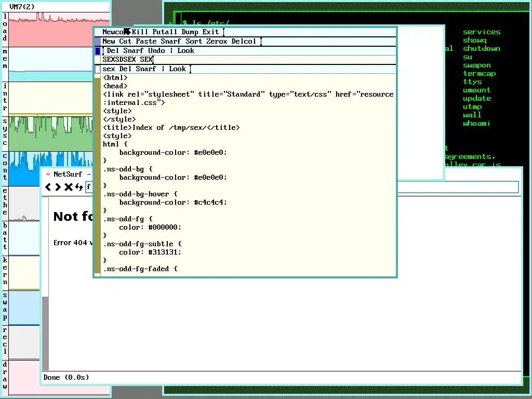Click Cut in the column tag
532x399 pixels.
(125, 42)
